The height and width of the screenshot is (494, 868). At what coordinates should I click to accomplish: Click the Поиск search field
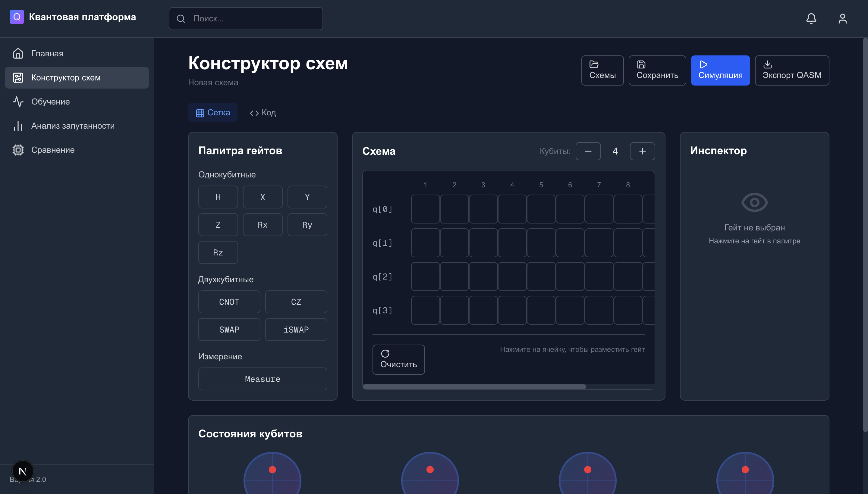pos(246,19)
